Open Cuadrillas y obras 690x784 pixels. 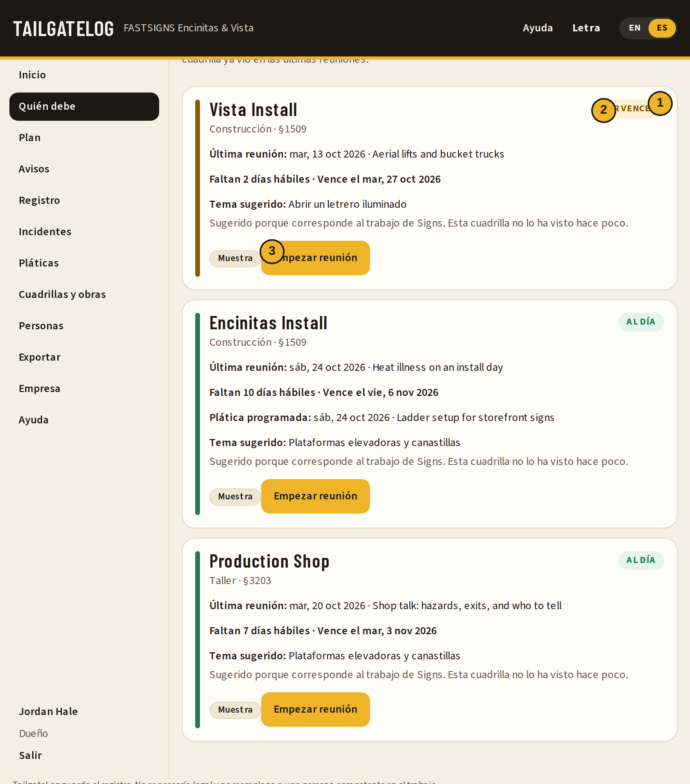pyautogui.click(x=84, y=294)
